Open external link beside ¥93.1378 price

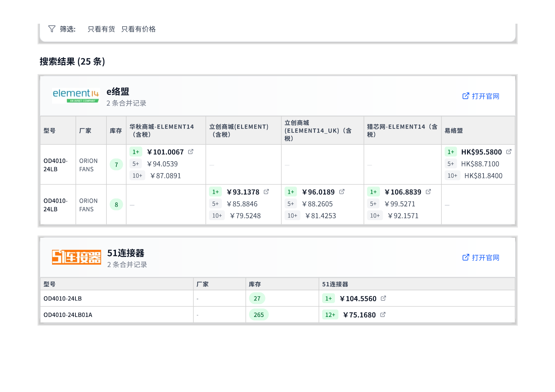pyautogui.click(x=266, y=192)
